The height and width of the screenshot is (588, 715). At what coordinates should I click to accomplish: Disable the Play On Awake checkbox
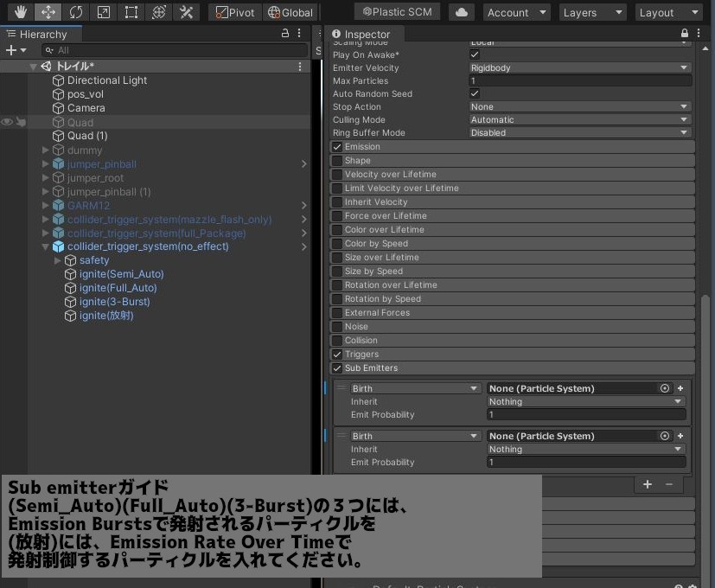(474, 54)
